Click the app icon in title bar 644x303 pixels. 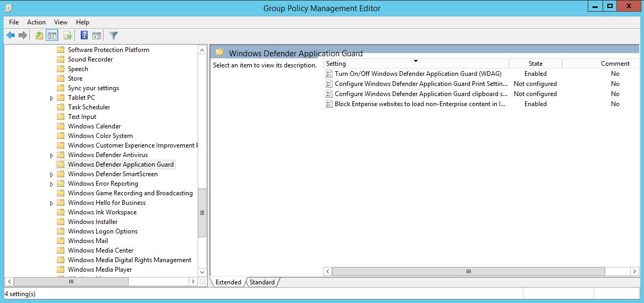tap(9, 7)
